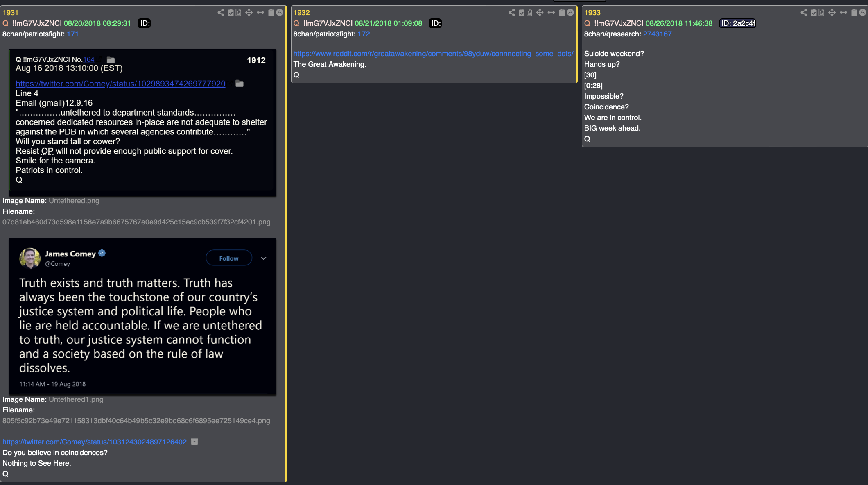Screen dimensions: 868x485
Task: Open the James Comey tweet image Untethered1.png
Action: 142,316
